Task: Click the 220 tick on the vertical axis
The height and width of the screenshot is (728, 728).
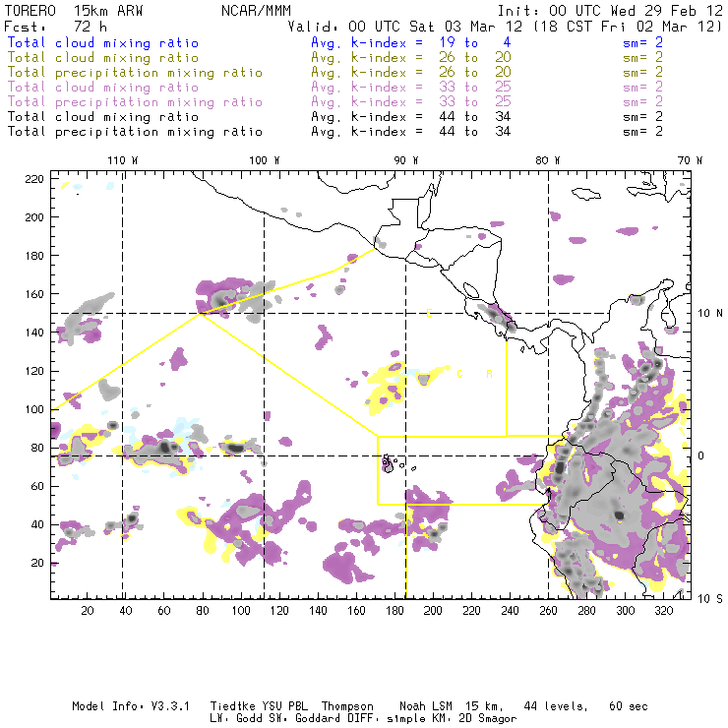Action: pyautogui.click(x=35, y=178)
